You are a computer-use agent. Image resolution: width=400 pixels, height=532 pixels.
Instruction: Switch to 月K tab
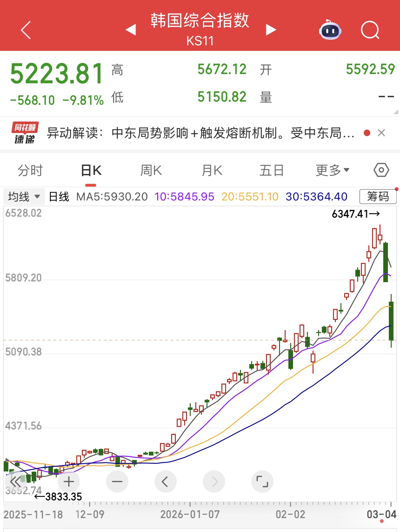tap(212, 170)
